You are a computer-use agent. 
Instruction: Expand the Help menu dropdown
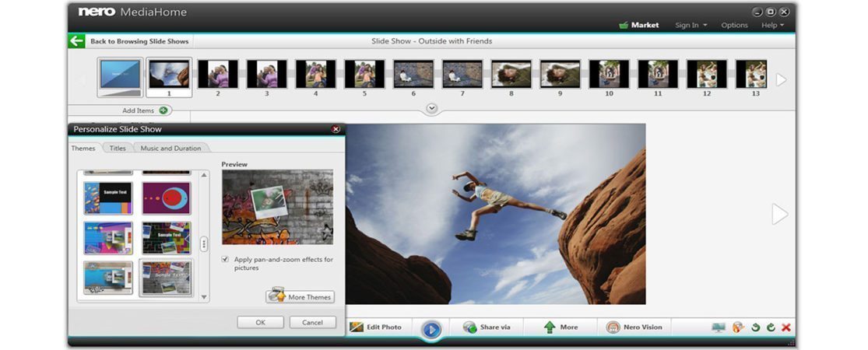(772, 25)
